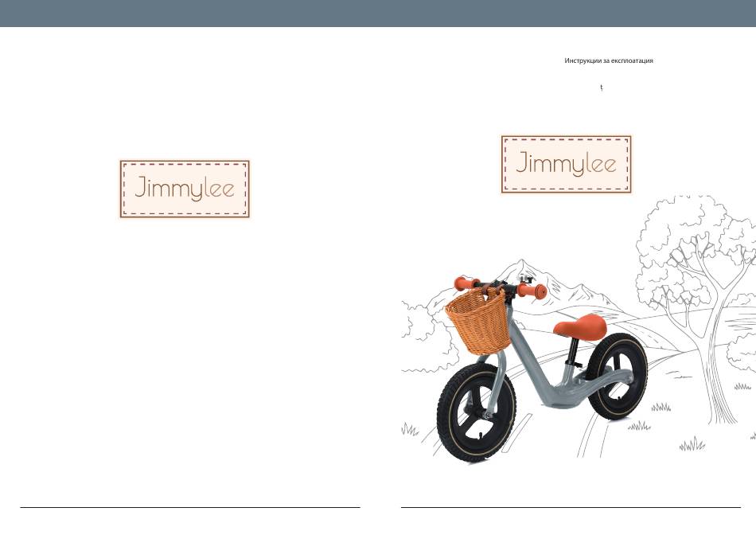This screenshot has width=756, height=535.
Task: Click the silver bell on the handlebar
Action: [x=524, y=279]
